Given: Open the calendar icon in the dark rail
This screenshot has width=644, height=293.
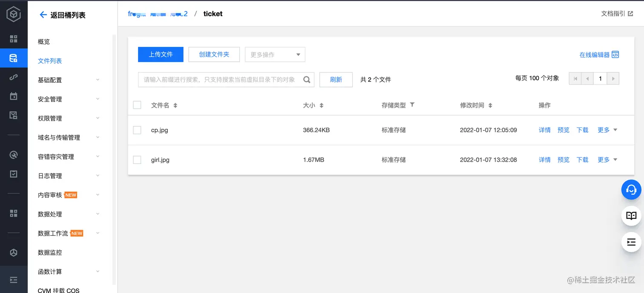Looking at the screenshot, I should [x=14, y=96].
